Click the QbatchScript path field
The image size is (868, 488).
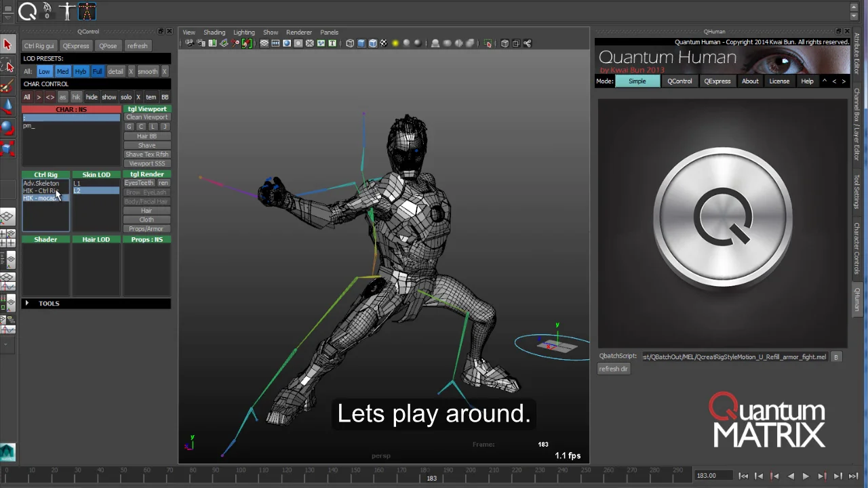pos(735,357)
